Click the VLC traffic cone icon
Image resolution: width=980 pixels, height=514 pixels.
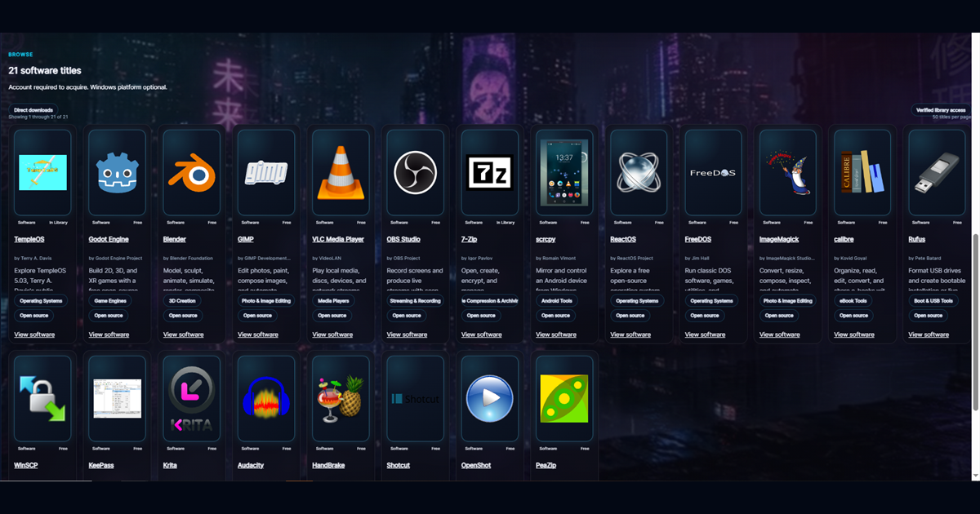point(341,172)
